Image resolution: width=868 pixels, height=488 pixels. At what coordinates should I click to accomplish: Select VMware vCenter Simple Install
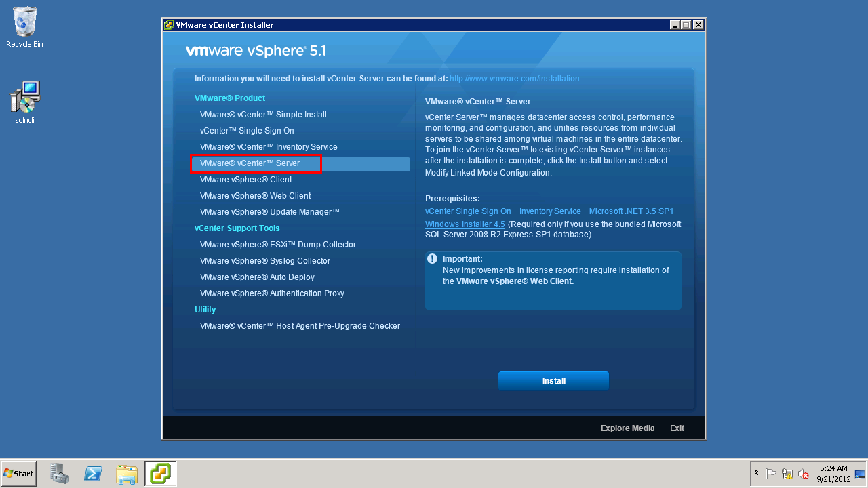[x=263, y=115]
